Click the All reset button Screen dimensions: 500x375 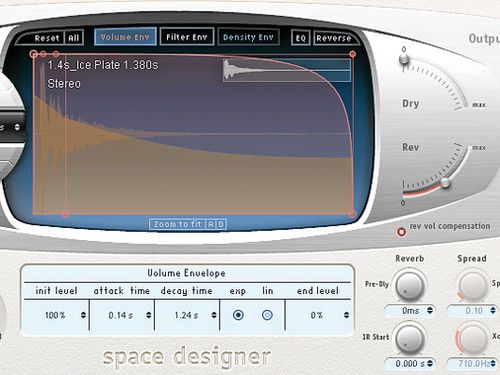tap(74, 38)
